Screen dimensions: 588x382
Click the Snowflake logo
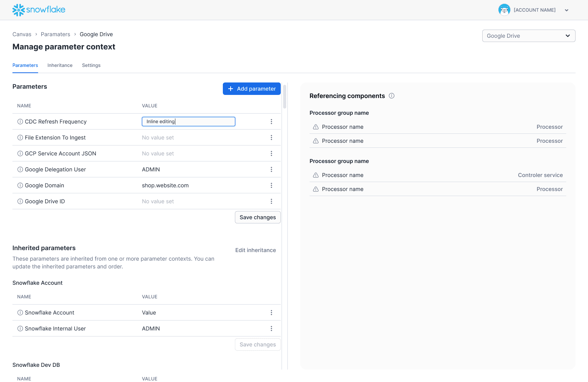click(x=39, y=10)
